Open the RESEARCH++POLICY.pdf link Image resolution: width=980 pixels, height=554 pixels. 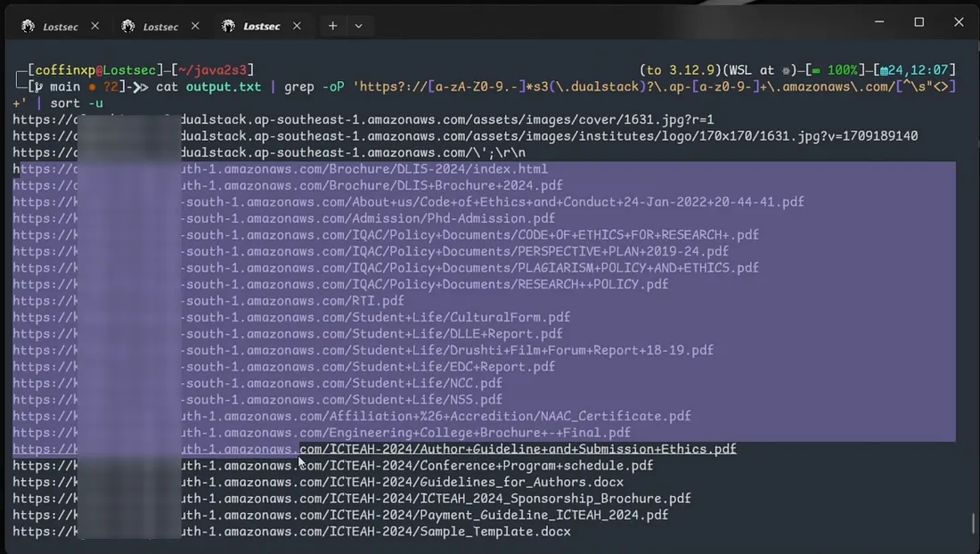point(340,285)
